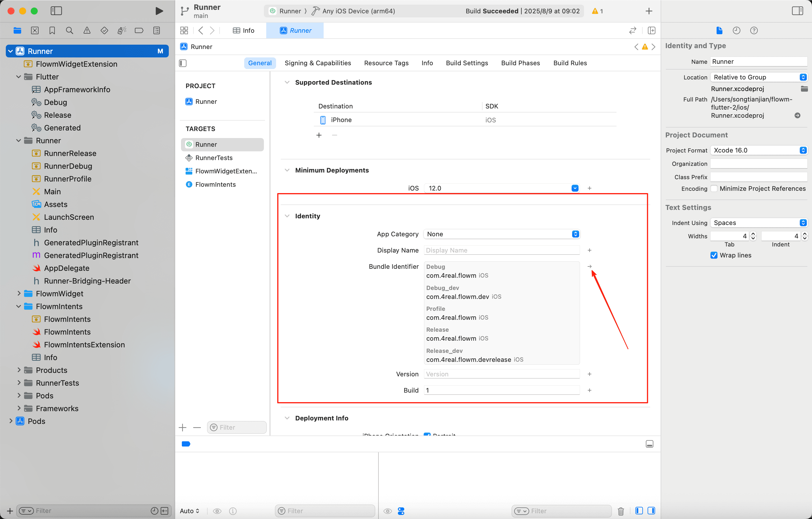
Task: Open the Issue navigator warning icon
Action: [87, 31]
